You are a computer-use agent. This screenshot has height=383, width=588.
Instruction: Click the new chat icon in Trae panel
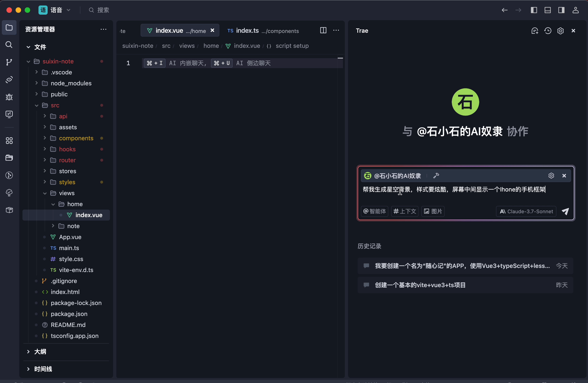(x=535, y=31)
